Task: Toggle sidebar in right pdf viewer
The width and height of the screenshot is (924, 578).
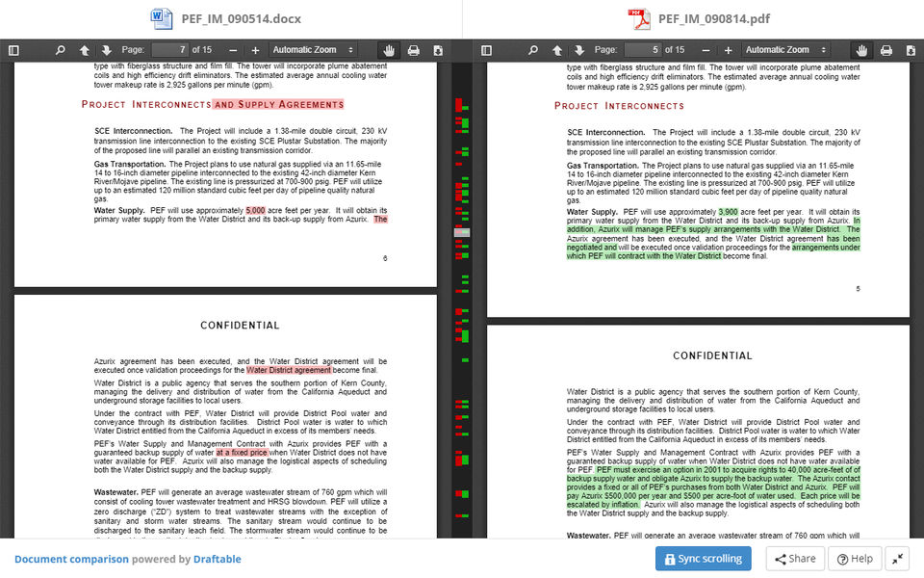Action: point(487,51)
